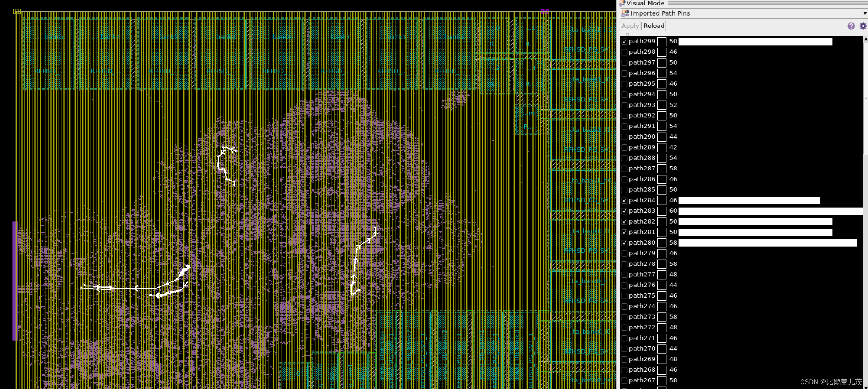Select the path268 row label
Screen dimensions: 868x389
642,370
